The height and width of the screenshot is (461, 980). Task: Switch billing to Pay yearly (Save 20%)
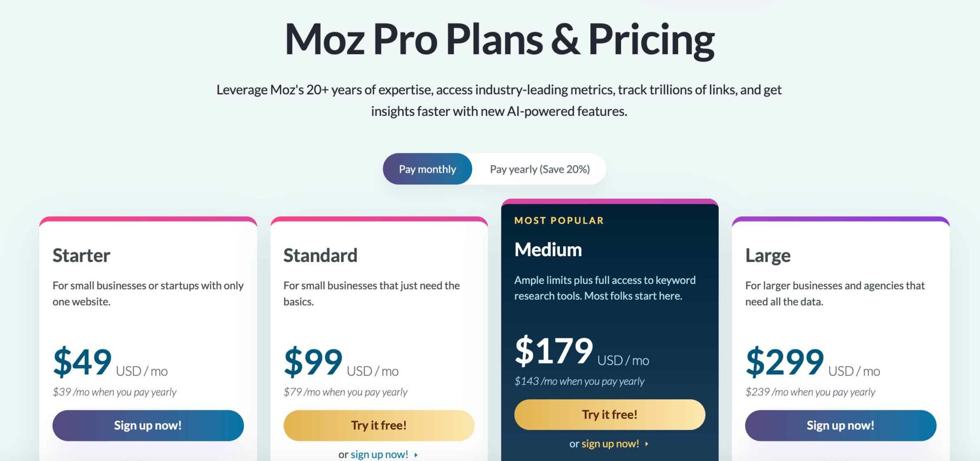click(539, 169)
